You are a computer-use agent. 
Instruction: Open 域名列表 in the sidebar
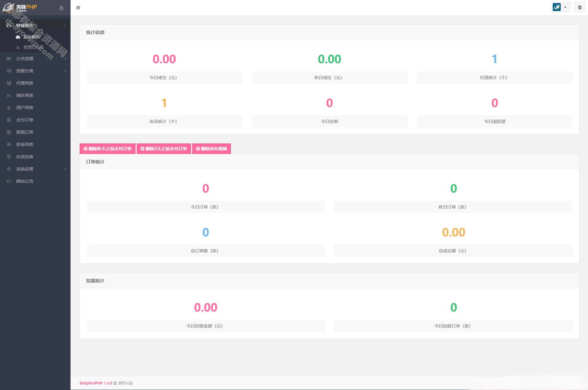25,95
